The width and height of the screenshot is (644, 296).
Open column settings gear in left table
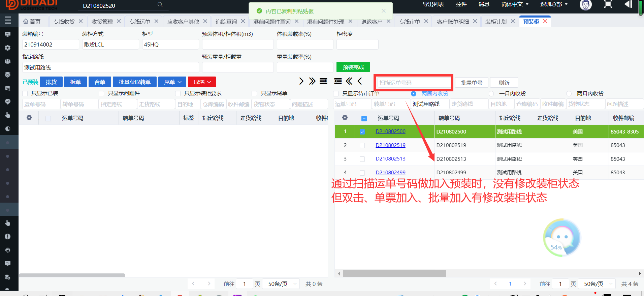point(29,118)
